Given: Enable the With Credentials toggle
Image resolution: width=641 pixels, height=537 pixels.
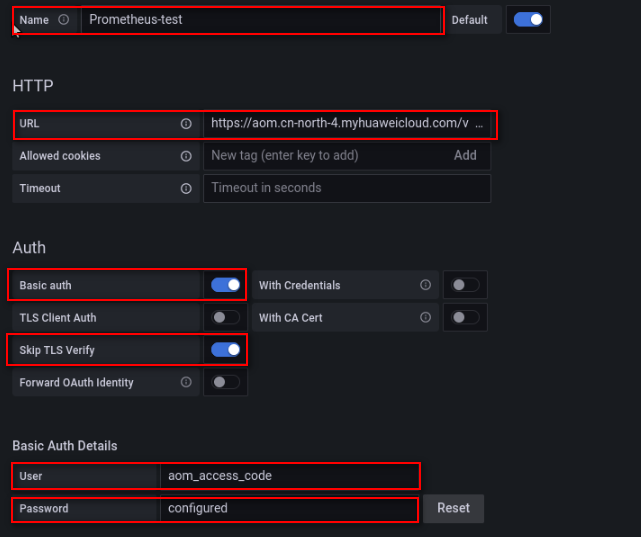Looking at the screenshot, I should pos(465,285).
